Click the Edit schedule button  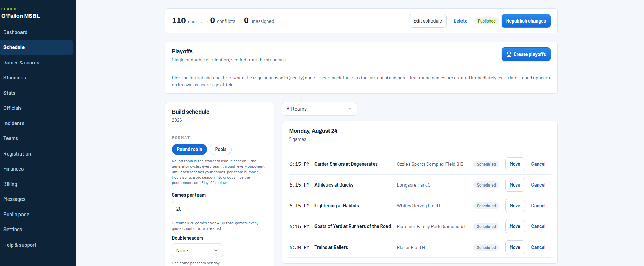tap(428, 21)
